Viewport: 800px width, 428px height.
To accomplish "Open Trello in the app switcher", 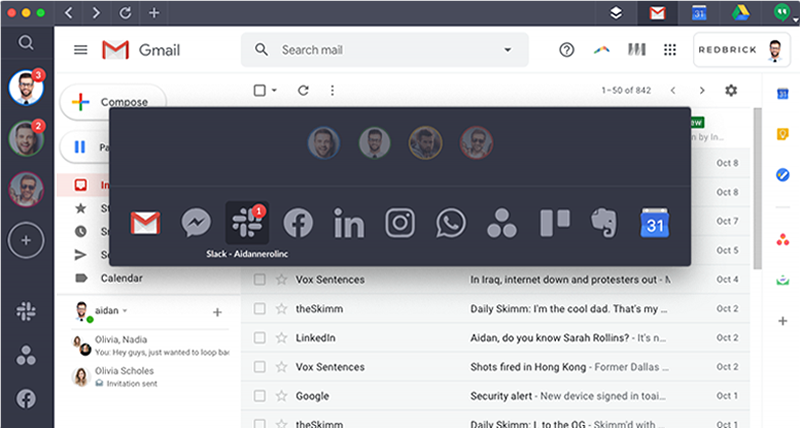I will click(x=555, y=223).
